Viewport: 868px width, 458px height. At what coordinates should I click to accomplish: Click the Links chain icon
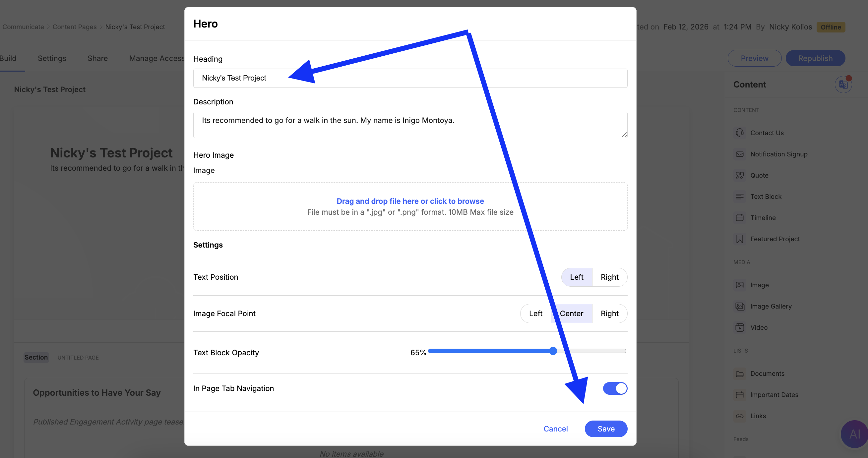740,416
